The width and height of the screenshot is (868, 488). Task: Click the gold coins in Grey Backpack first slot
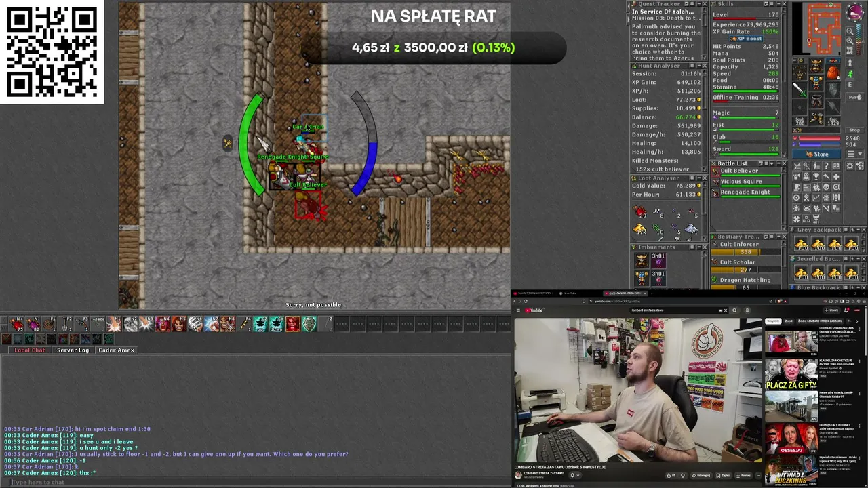point(802,245)
